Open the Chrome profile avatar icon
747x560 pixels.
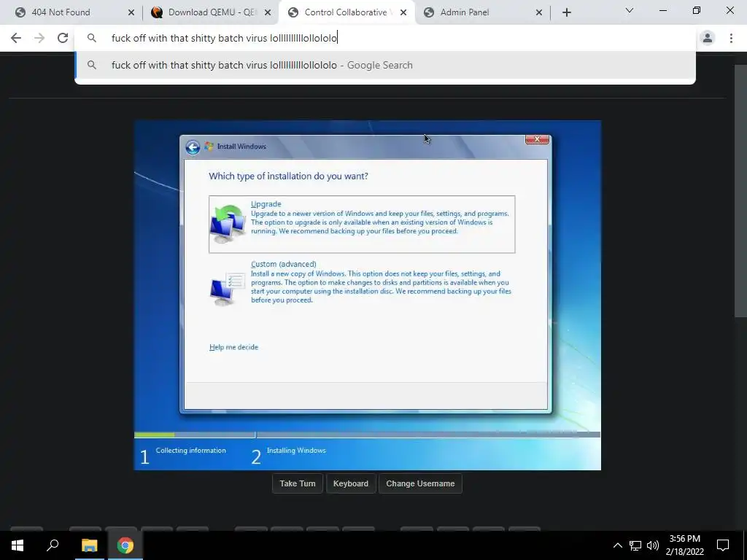[708, 38]
